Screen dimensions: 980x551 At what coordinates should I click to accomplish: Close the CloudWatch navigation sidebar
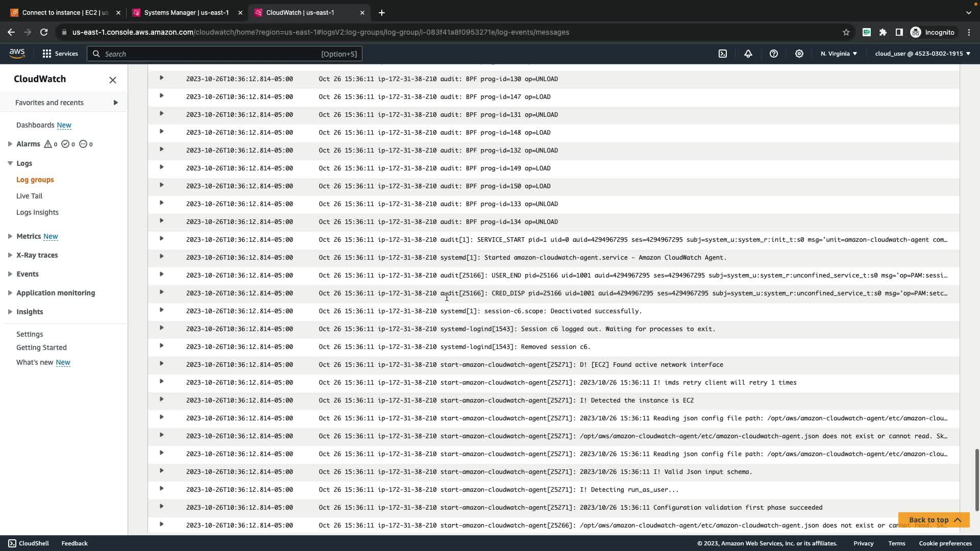point(113,80)
